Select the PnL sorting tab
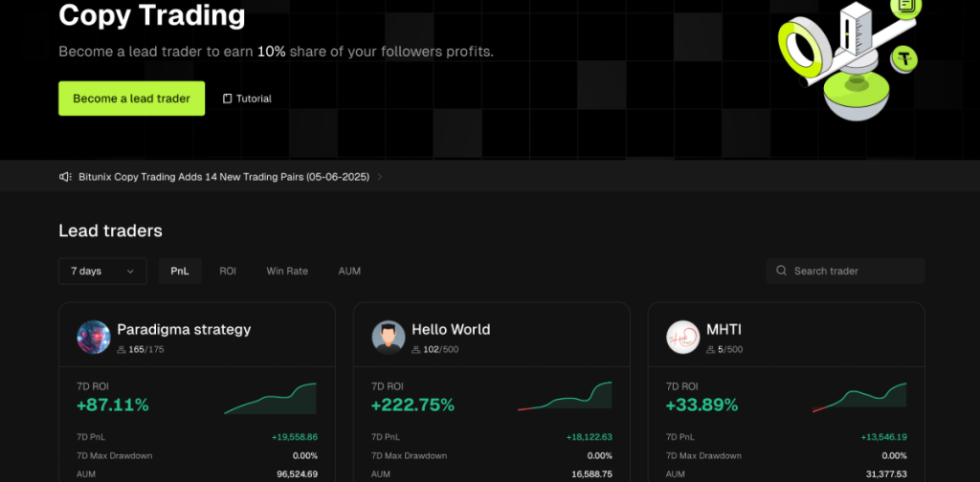Viewport: 980px width, 482px height. (180, 271)
